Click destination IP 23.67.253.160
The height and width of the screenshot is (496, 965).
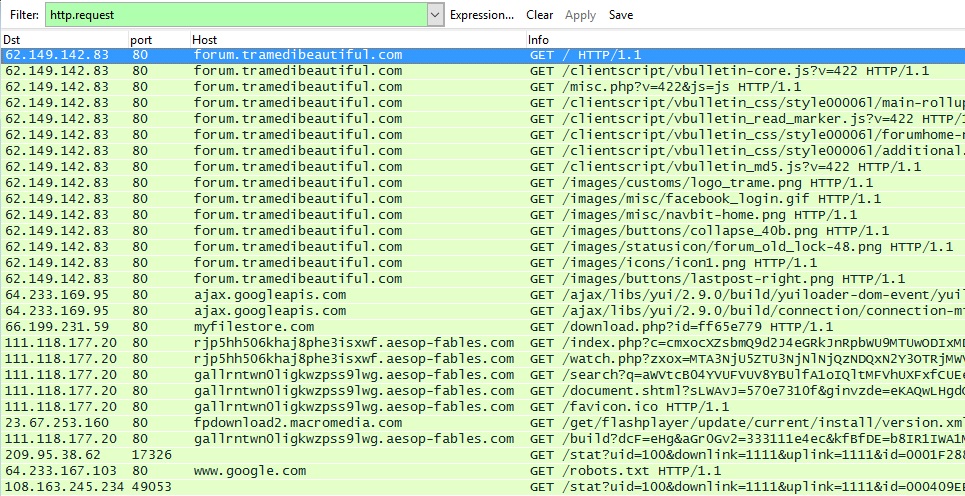pyautogui.click(x=57, y=423)
